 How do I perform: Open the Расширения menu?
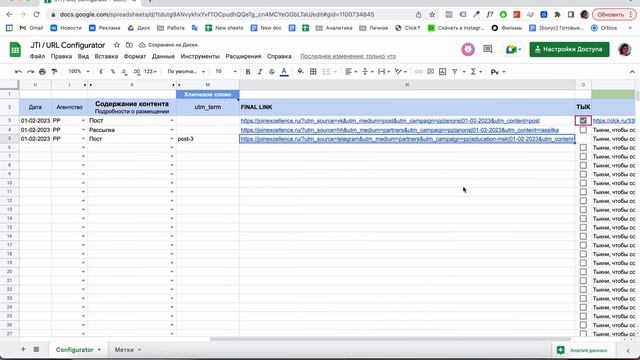pos(243,56)
